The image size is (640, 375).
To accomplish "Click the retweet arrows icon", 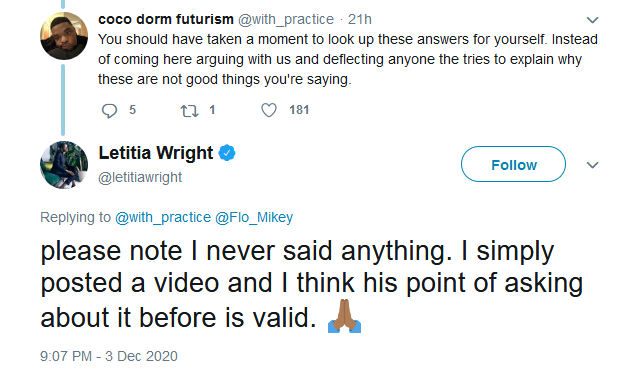I will pos(189,111).
